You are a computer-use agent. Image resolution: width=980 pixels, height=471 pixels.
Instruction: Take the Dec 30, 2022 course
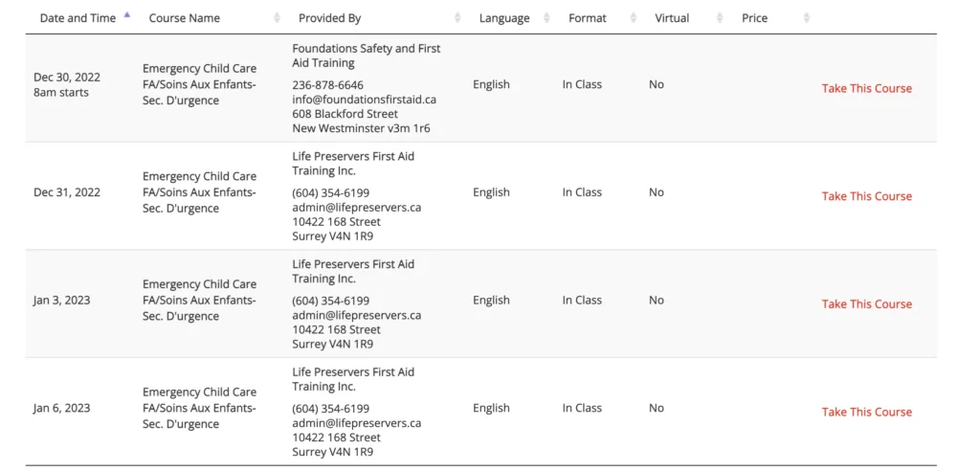click(x=867, y=88)
